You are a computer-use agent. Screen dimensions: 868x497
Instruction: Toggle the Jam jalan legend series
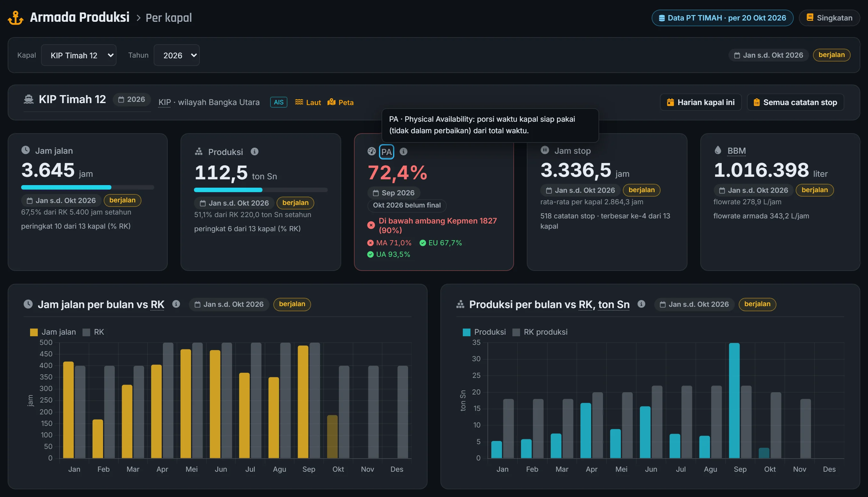[53, 332]
